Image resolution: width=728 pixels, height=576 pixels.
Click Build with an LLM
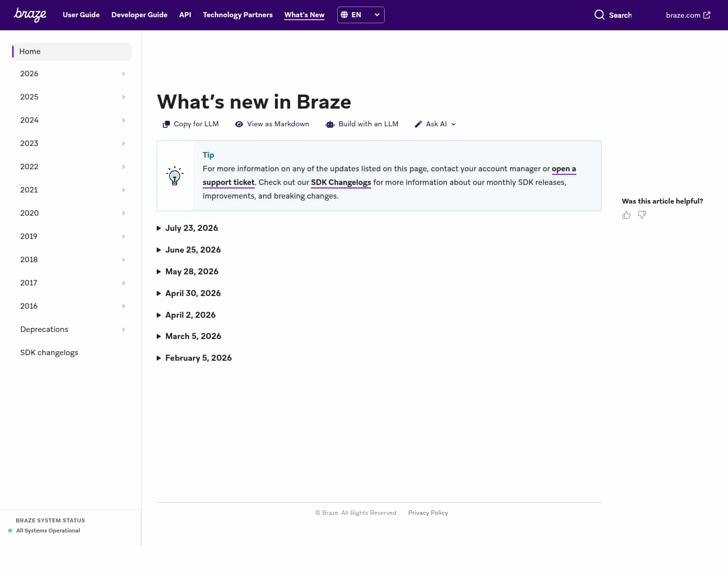pyautogui.click(x=362, y=124)
